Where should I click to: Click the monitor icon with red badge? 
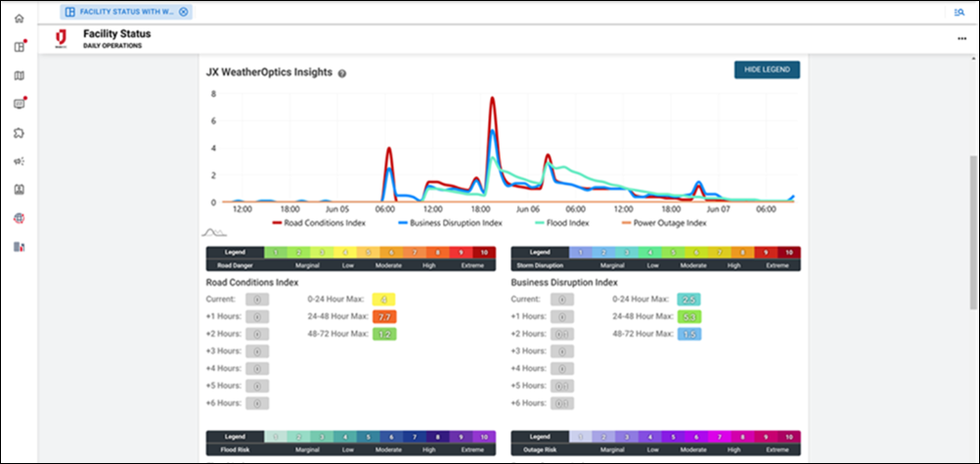pos(19,104)
